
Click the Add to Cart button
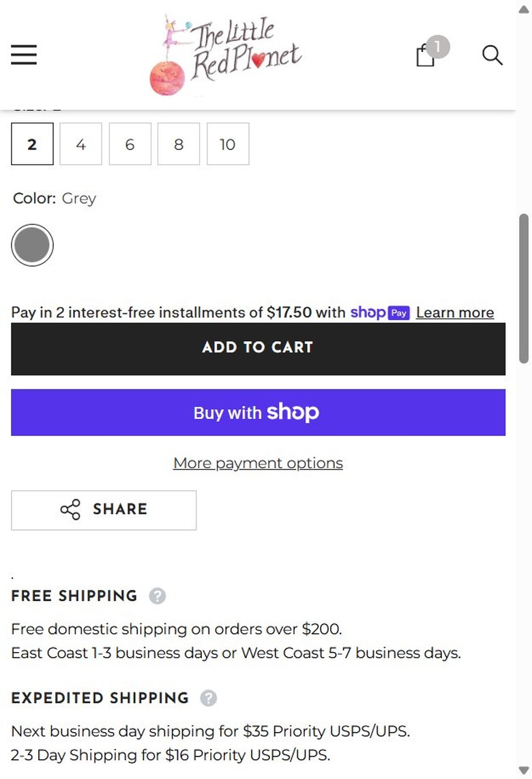pyautogui.click(x=258, y=349)
